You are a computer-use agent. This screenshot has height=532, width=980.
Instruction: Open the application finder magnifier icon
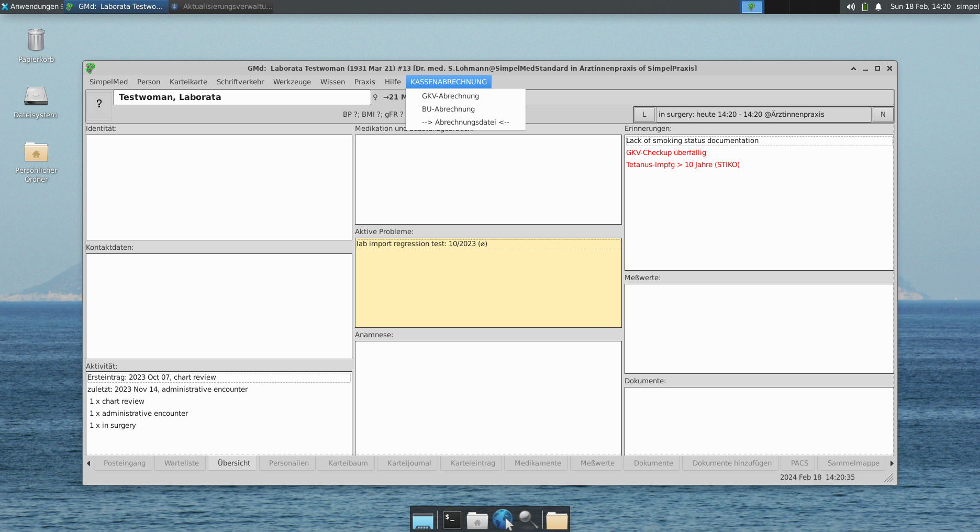[x=528, y=520]
